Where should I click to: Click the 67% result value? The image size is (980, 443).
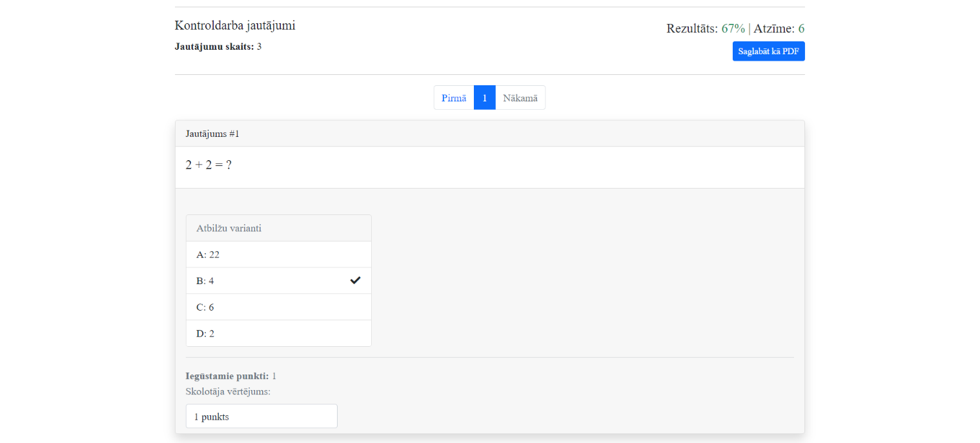coord(733,28)
